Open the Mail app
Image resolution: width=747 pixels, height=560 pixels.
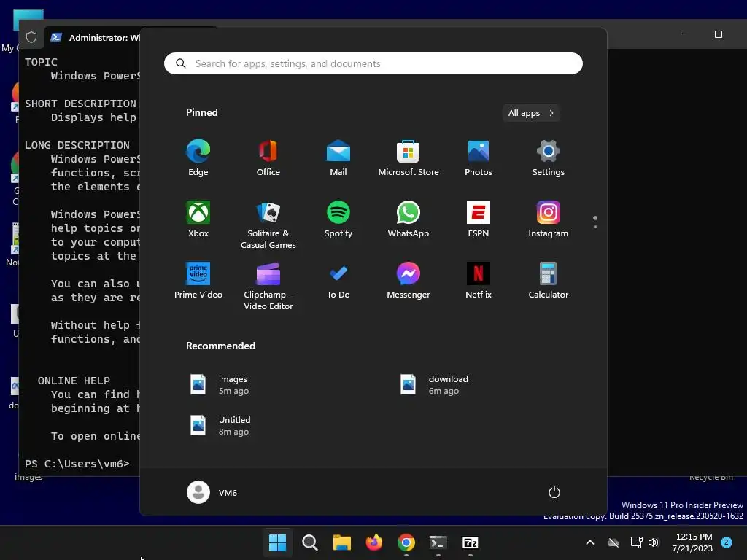[338, 158]
